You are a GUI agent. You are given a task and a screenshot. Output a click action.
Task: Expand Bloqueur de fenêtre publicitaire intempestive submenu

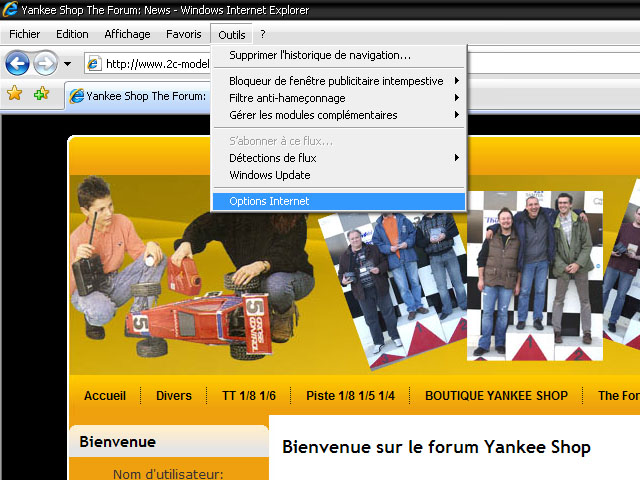(x=339, y=81)
